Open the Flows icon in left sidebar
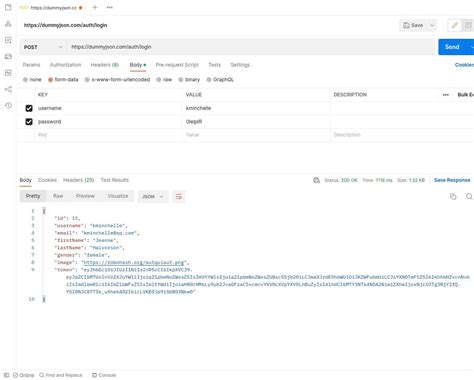Screen dimensions: 474x380 click(8, 89)
